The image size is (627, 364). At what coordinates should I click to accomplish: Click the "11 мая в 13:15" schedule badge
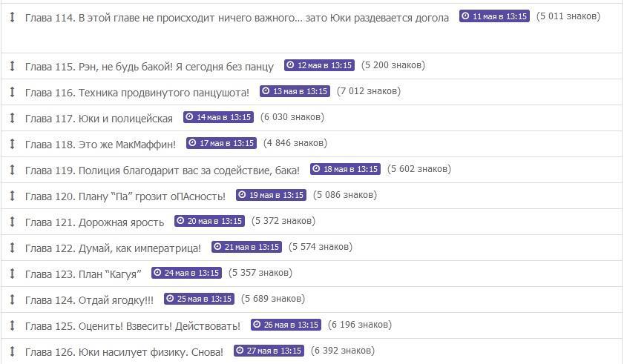(494, 16)
